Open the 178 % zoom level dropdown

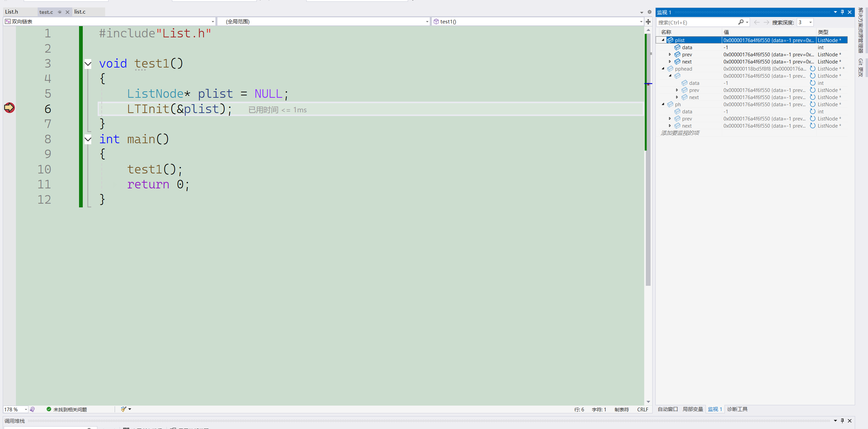pyautogui.click(x=26, y=409)
